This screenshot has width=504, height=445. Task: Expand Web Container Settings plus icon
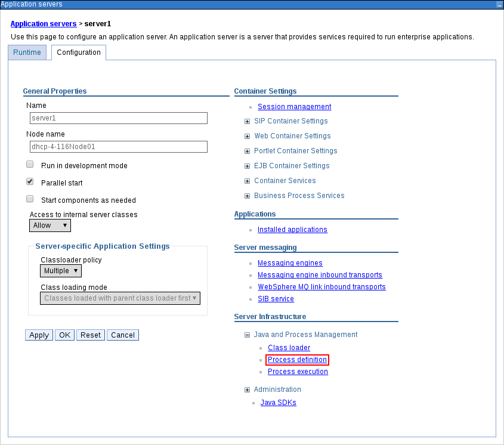[x=247, y=136]
